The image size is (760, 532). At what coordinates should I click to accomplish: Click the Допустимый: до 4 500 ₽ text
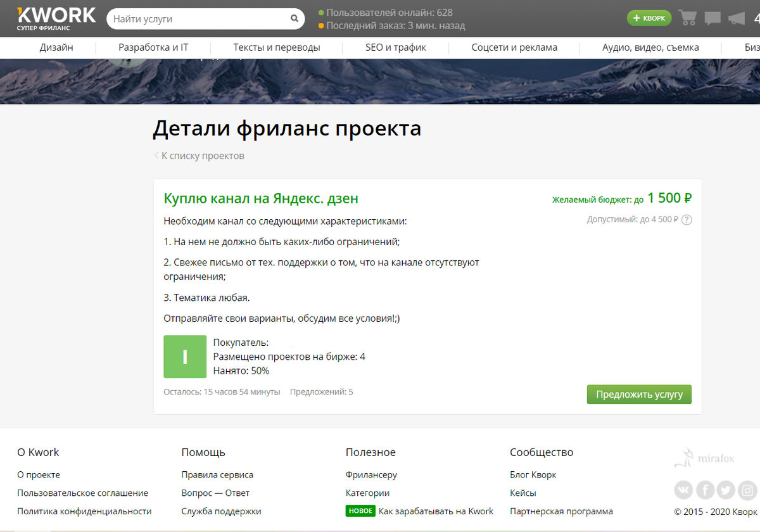tap(633, 220)
